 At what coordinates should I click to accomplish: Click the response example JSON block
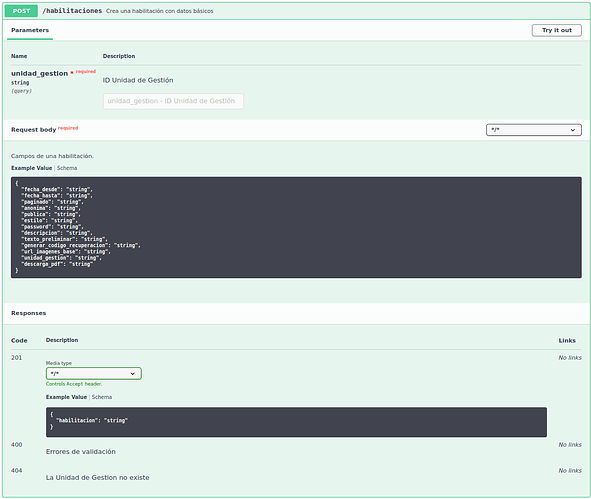[296, 422]
